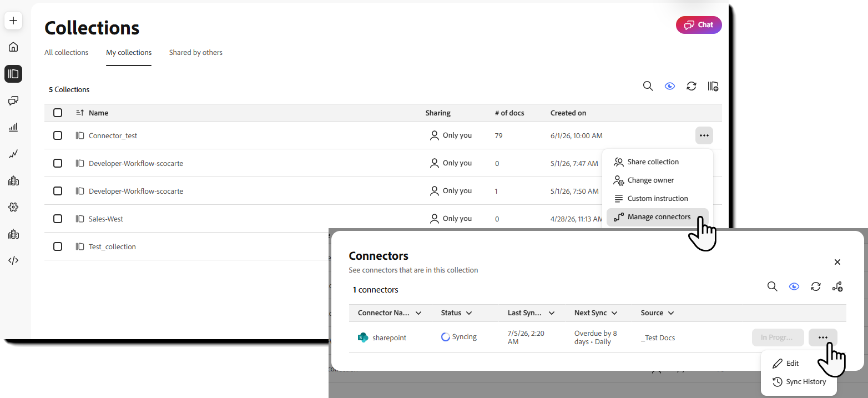This screenshot has height=398, width=868.
Task: Open the Source column dropdown
Action: (671, 313)
